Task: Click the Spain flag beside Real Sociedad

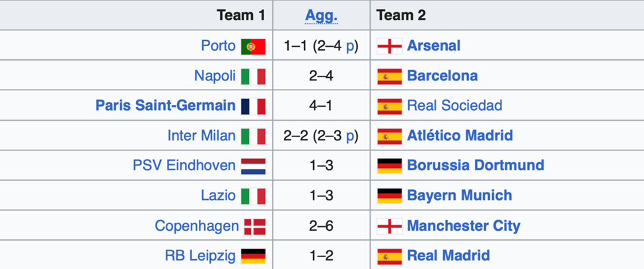Action: click(389, 106)
